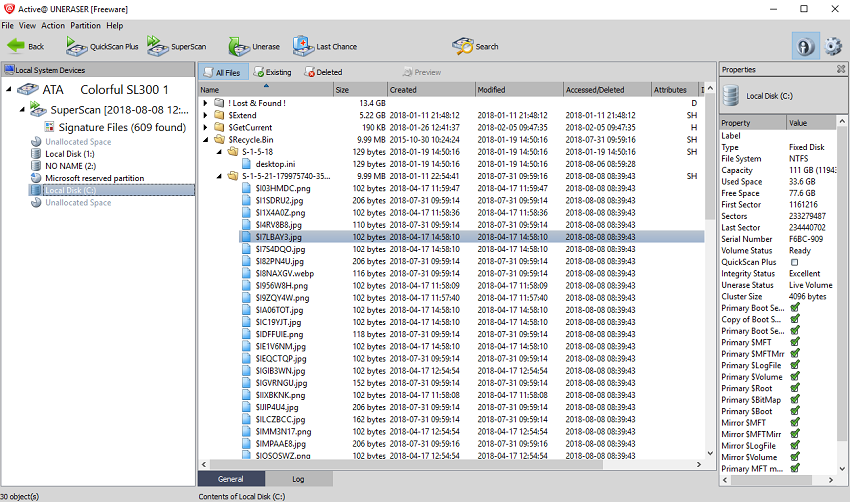Close the Properties panel
The width and height of the screenshot is (850, 502).
click(841, 69)
